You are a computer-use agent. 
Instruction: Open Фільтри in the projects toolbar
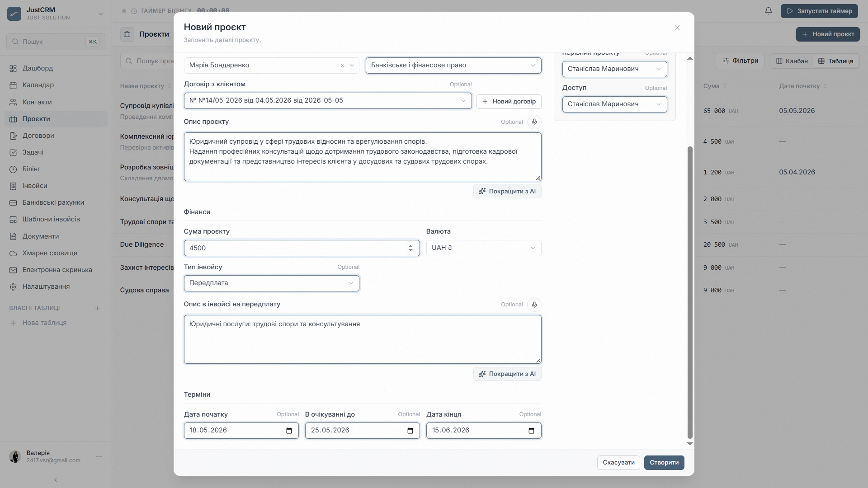[740, 61]
